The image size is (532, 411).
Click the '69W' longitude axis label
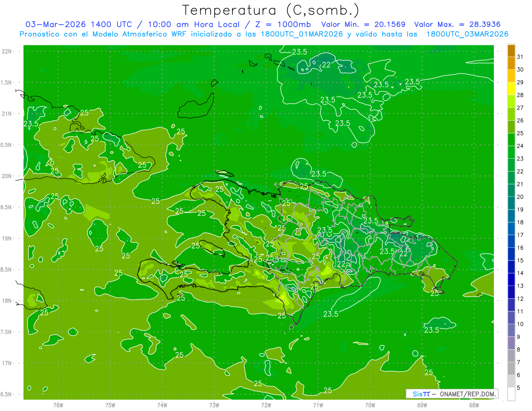422,405
